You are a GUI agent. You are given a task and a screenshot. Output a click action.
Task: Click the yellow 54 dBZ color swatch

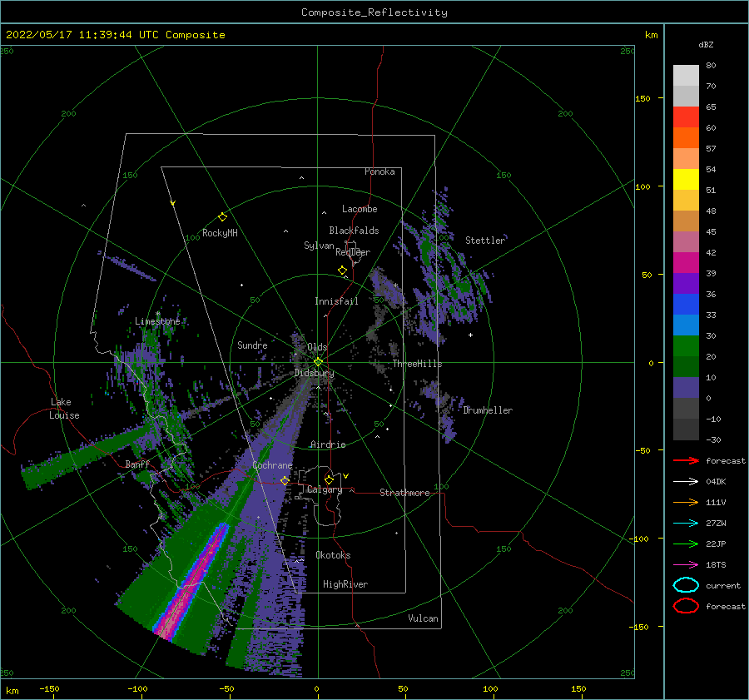pyautogui.click(x=686, y=179)
